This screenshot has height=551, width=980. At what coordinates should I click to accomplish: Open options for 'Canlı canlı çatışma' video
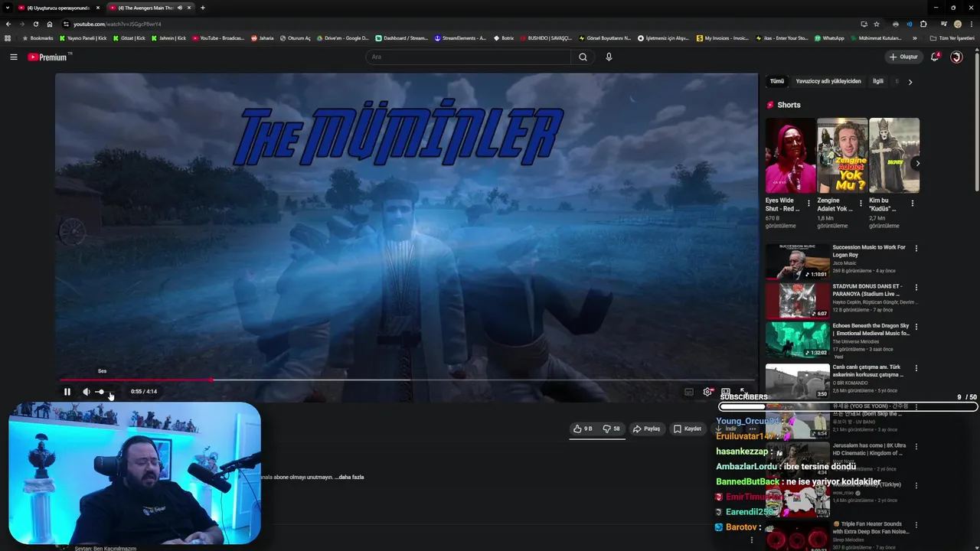coord(916,368)
